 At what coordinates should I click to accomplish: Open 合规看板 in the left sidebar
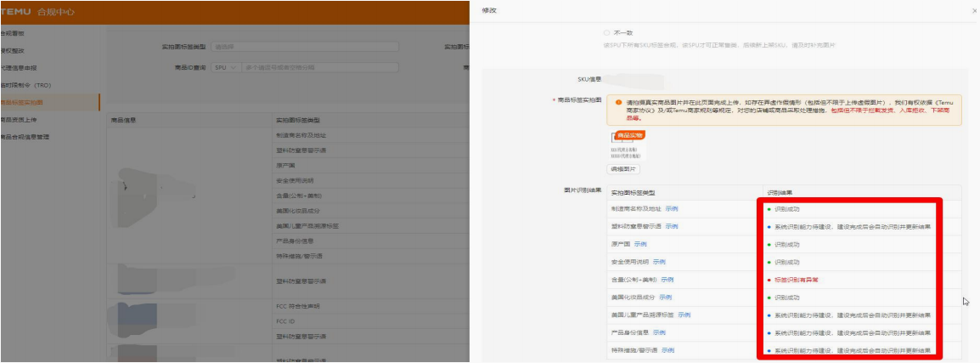point(13,33)
